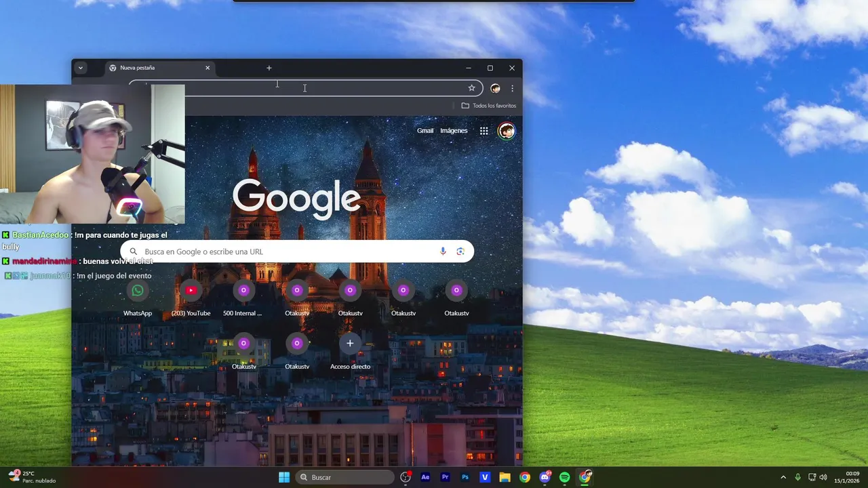Viewport: 868px width, 488px height.
Task: Close the Nueva pestaña tab
Action: click(208, 68)
